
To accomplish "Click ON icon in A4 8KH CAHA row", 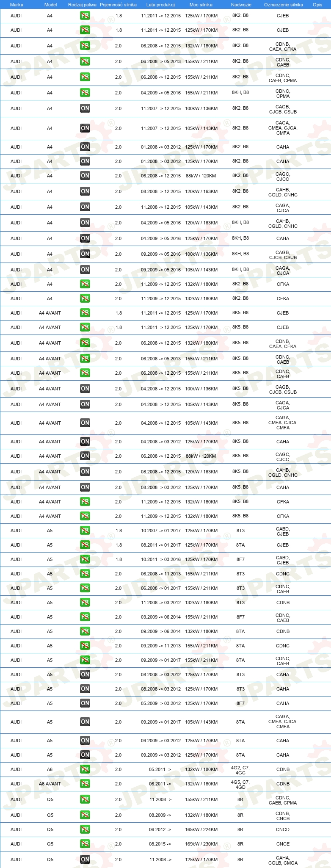I will (x=85, y=238).
